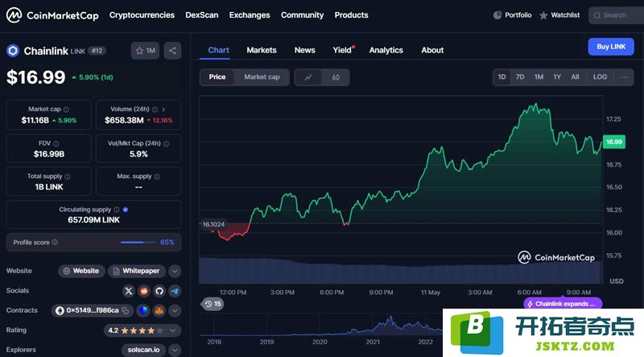Open Chainlink's GitHub repository icon
Image resolution: width=644 pixels, height=357 pixels.
(159, 291)
